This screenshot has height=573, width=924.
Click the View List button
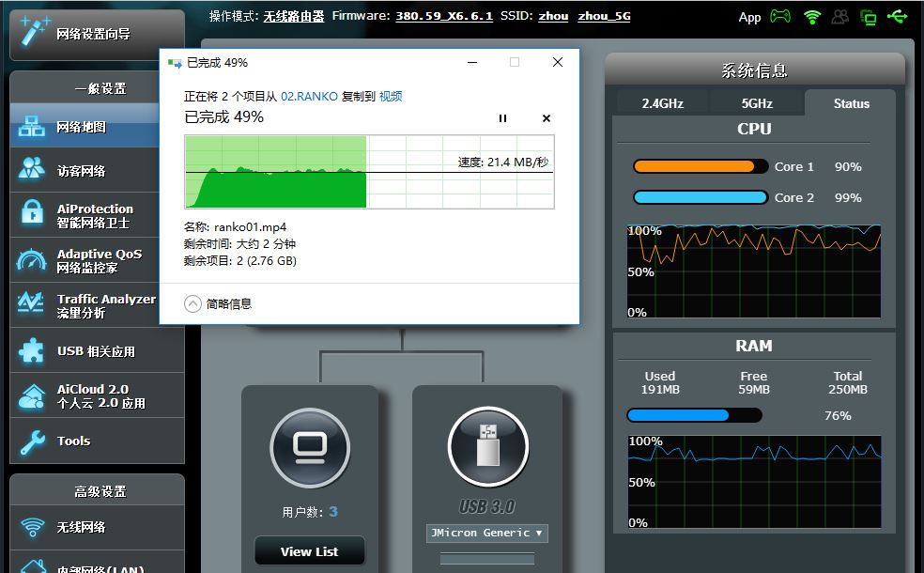click(309, 551)
